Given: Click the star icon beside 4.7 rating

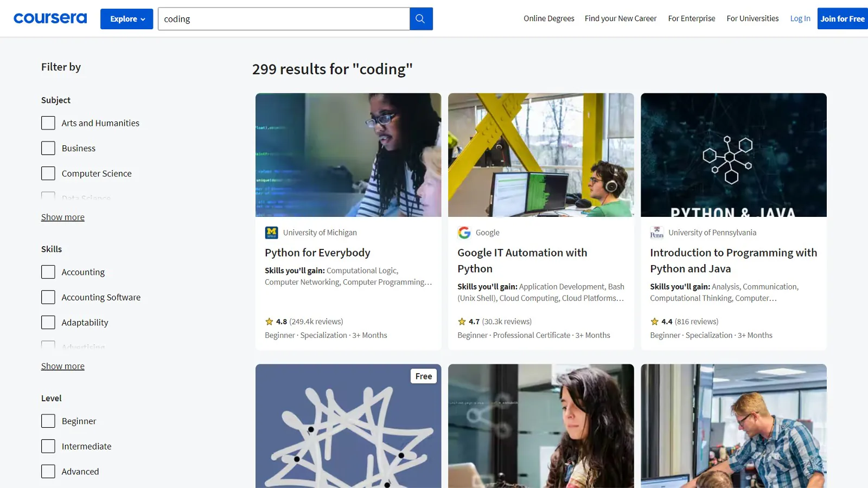Looking at the screenshot, I should tap(462, 322).
